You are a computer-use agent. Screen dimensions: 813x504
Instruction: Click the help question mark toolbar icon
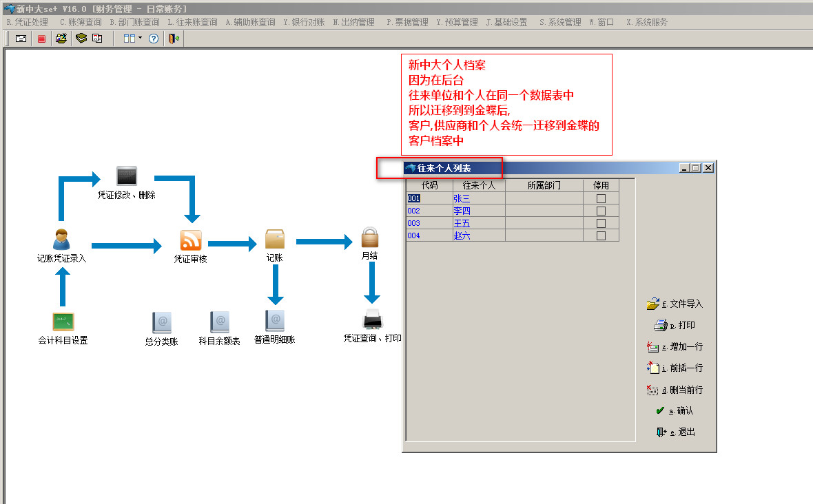coord(154,39)
